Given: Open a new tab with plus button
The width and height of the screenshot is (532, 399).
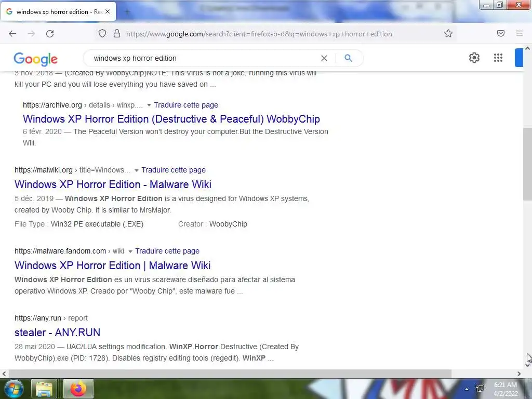Looking at the screenshot, I should point(127,12).
